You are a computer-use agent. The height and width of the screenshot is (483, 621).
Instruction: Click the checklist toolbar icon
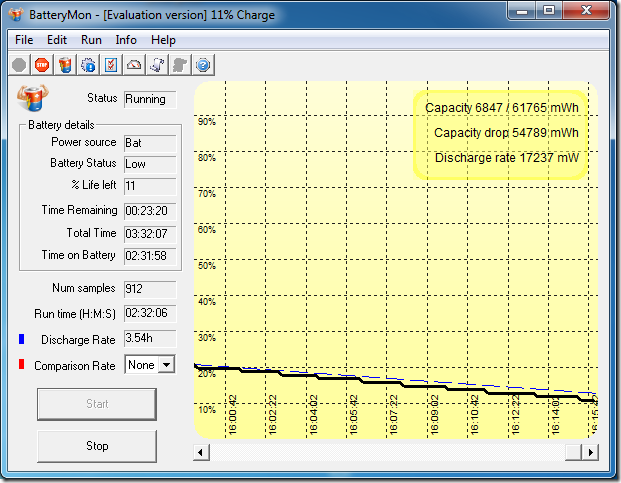[x=110, y=65]
